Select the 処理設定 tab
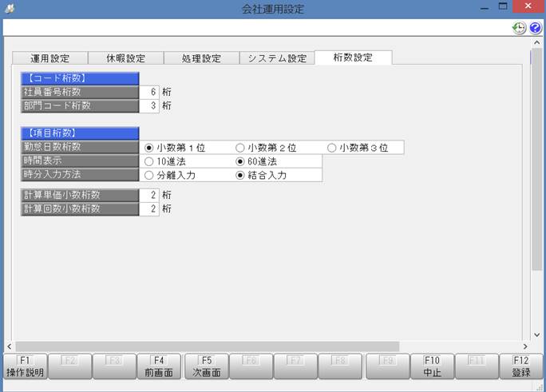 201,58
